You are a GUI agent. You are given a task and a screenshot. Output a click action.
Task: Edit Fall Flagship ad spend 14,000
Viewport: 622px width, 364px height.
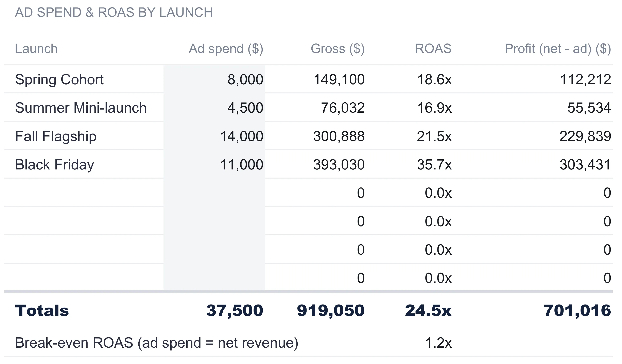[214, 136]
